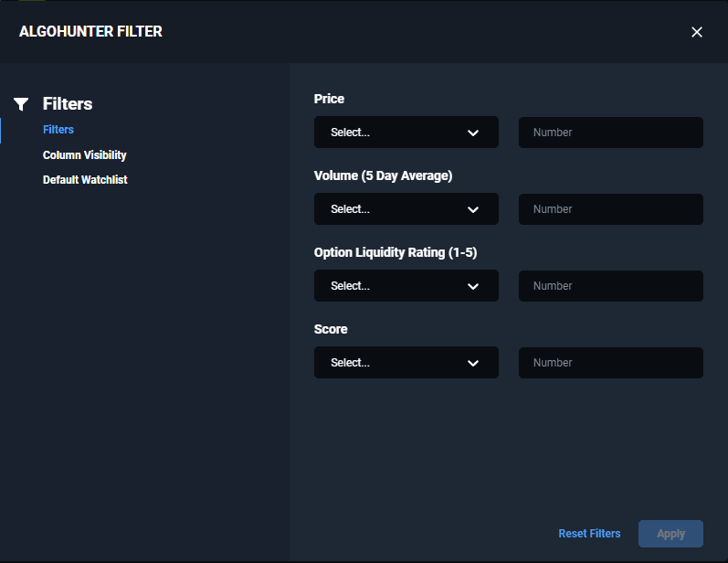Open the Volume (5 Day Average) Select dropdown
Image resolution: width=728 pixels, height=563 pixels.
click(x=406, y=209)
